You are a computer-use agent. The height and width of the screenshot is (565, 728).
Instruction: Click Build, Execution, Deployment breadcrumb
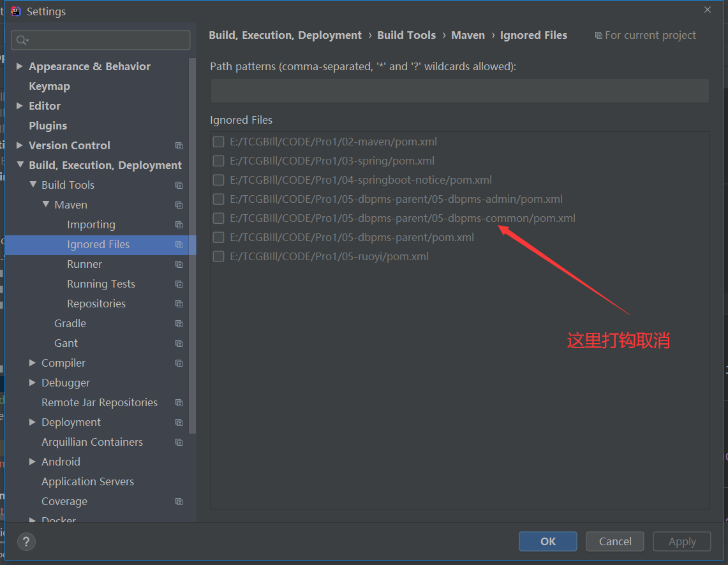(285, 35)
